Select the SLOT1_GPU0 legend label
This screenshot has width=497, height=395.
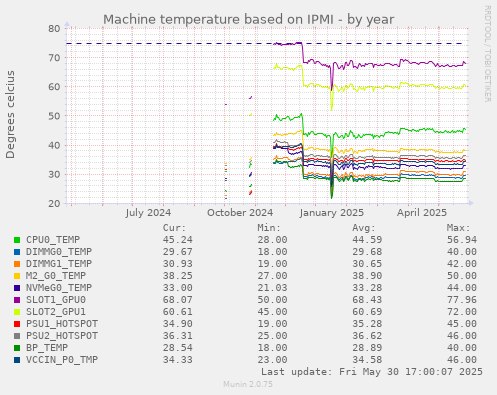click(x=56, y=300)
